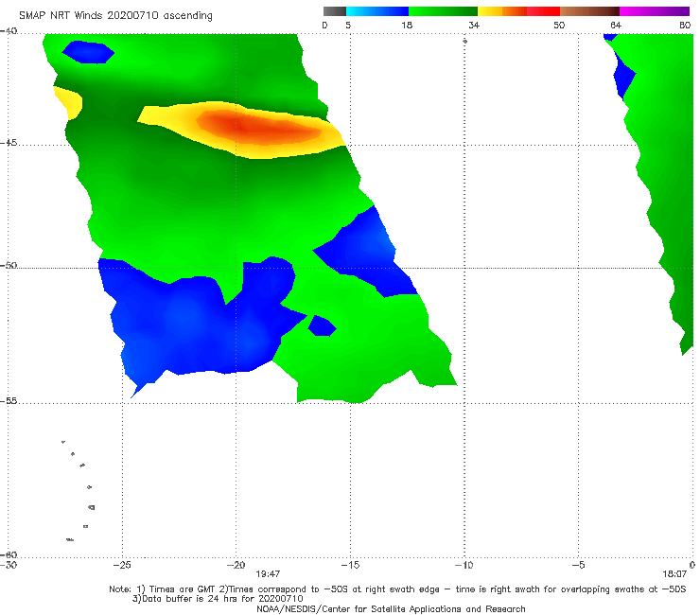
Task: Click the small isolated blue patch inside green area
Action: point(322,325)
